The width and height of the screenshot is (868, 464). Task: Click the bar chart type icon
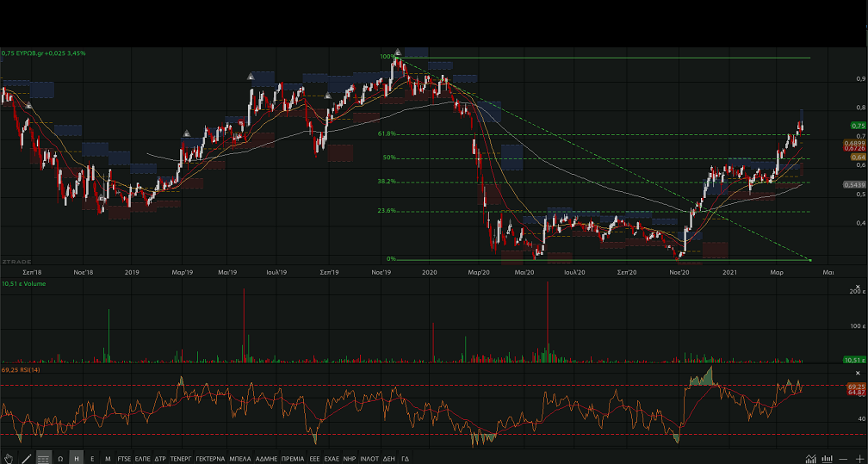828,458
